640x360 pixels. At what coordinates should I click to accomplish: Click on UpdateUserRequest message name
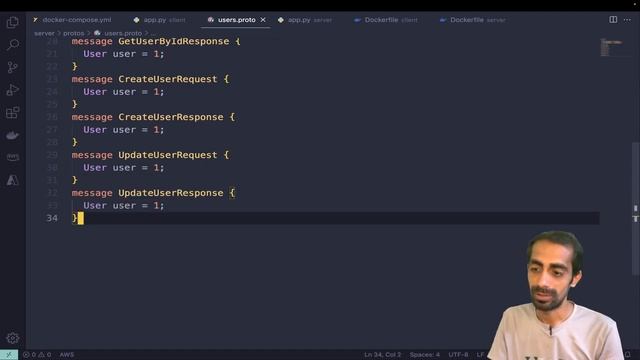168,155
